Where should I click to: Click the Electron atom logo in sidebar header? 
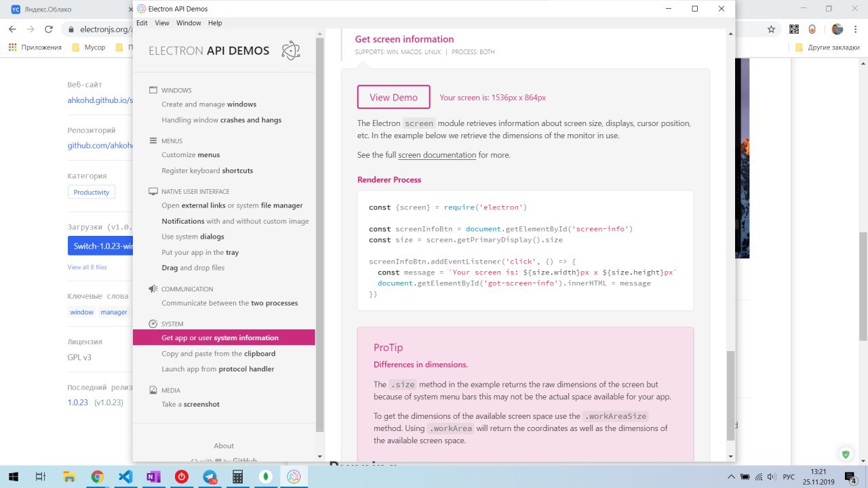[x=290, y=51]
